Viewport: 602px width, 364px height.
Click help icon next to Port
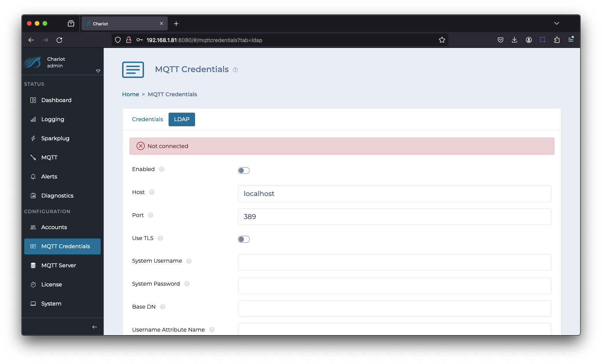click(x=151, y=215)
